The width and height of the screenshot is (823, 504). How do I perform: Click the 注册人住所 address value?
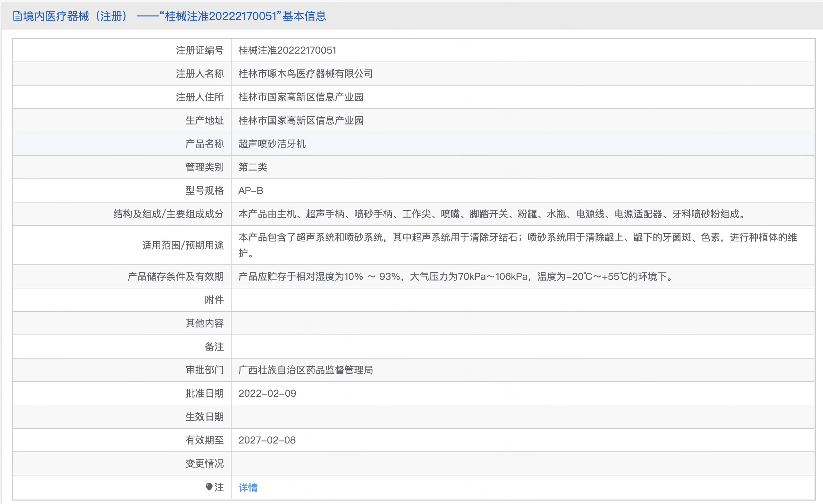(x=301, y=97)
